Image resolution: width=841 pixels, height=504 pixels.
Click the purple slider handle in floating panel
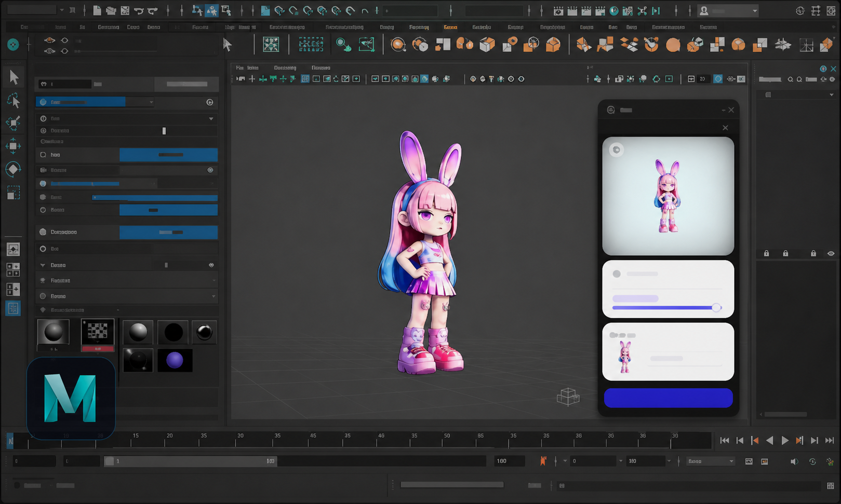click(716, 308)
